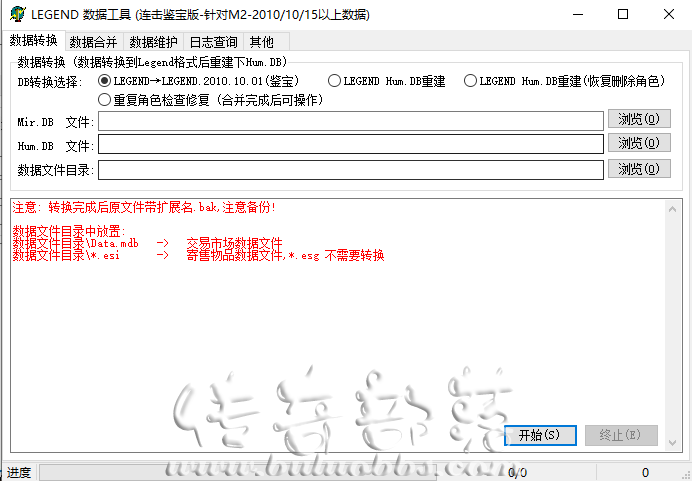Select LEGEND→LEGEND.2010.10.01(鉴宝) radio option

pyautogui.click(x=199, y=81)
